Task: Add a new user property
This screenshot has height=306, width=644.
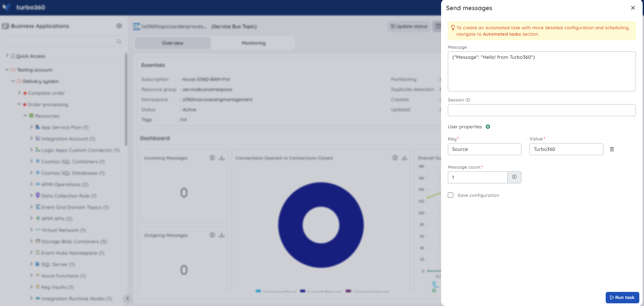Action: click(x=488, y=127)
